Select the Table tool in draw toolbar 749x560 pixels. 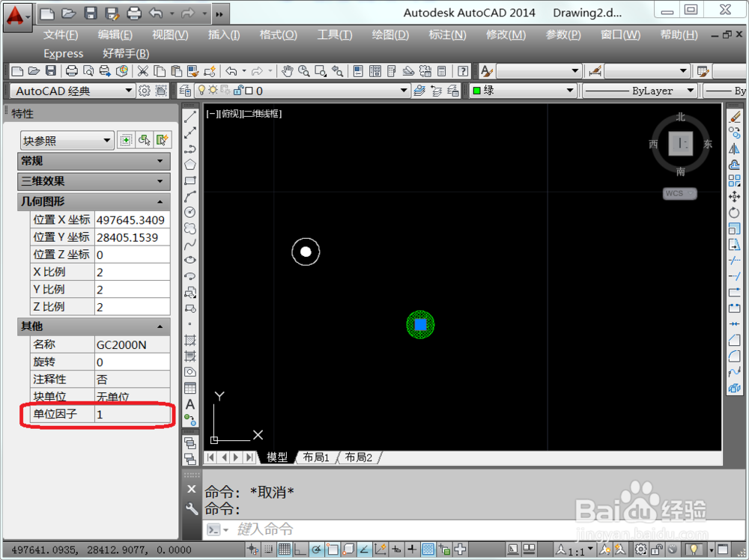pos(190,388)
